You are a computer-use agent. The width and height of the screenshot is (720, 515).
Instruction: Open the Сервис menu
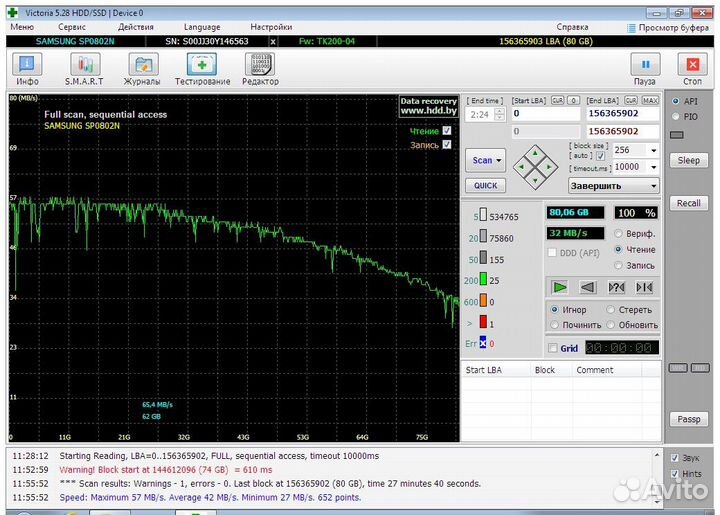71,27
